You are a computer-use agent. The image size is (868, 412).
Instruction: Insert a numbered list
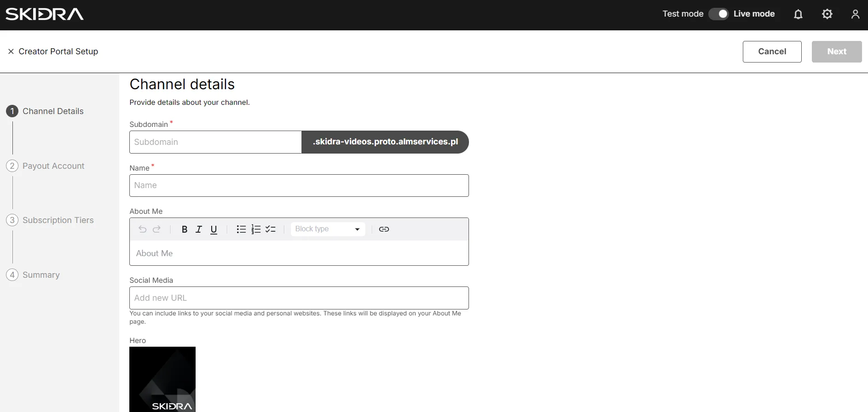(256, 229)
